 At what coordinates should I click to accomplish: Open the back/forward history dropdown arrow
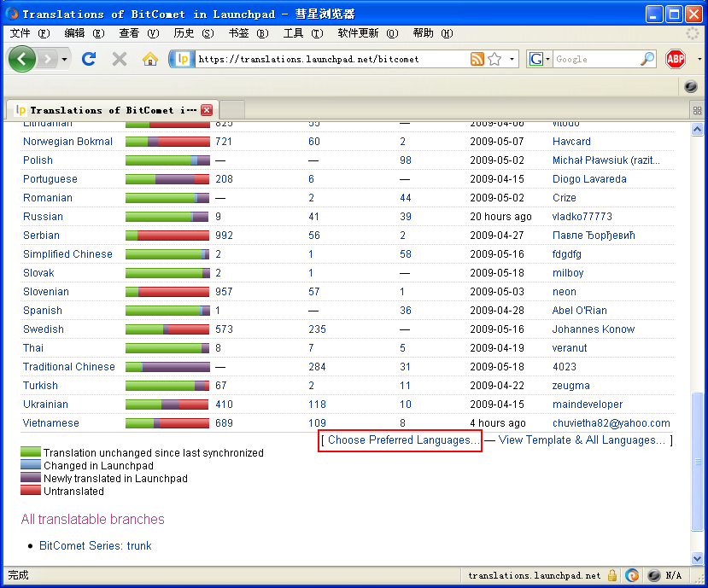[64, 59]
